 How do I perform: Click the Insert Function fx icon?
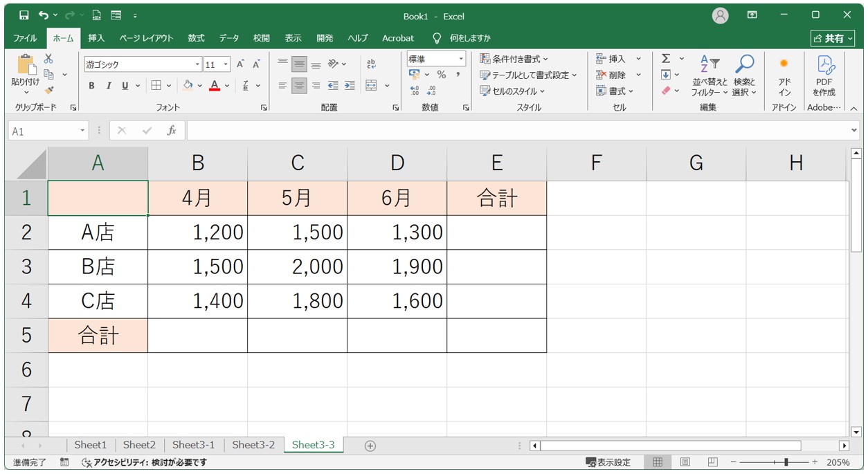172,130
